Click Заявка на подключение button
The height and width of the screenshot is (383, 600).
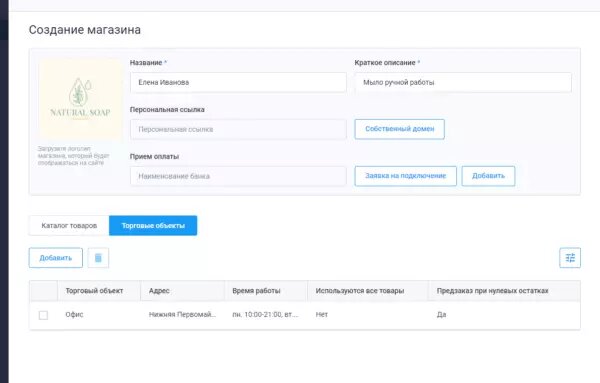(x=406, y=176)
